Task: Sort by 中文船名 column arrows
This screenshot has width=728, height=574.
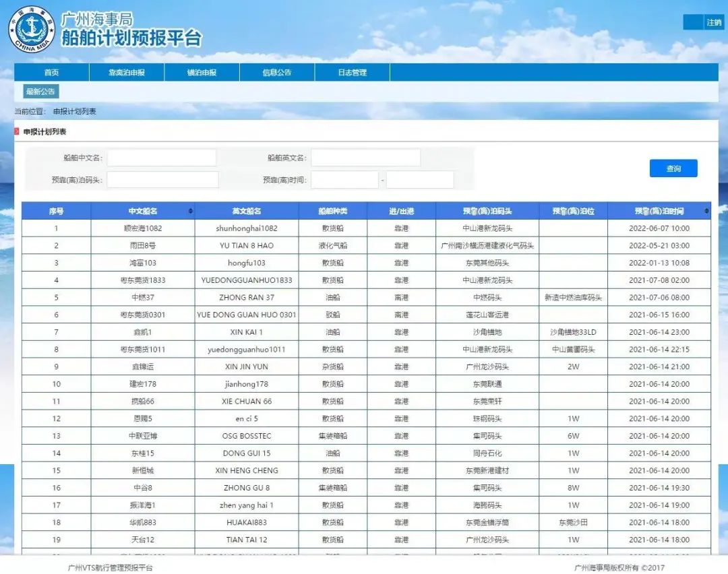Action: (191, 212)
